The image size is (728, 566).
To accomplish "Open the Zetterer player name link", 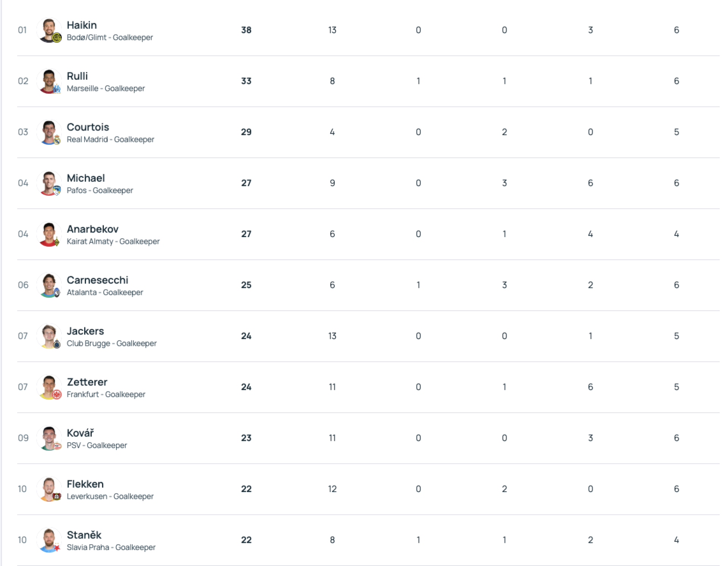I will pos(87,382).
